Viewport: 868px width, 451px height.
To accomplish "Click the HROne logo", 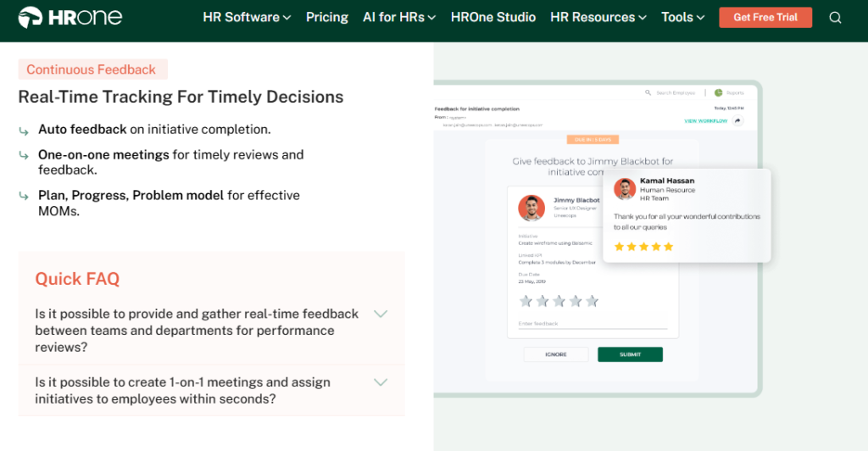I will [70, 17].
